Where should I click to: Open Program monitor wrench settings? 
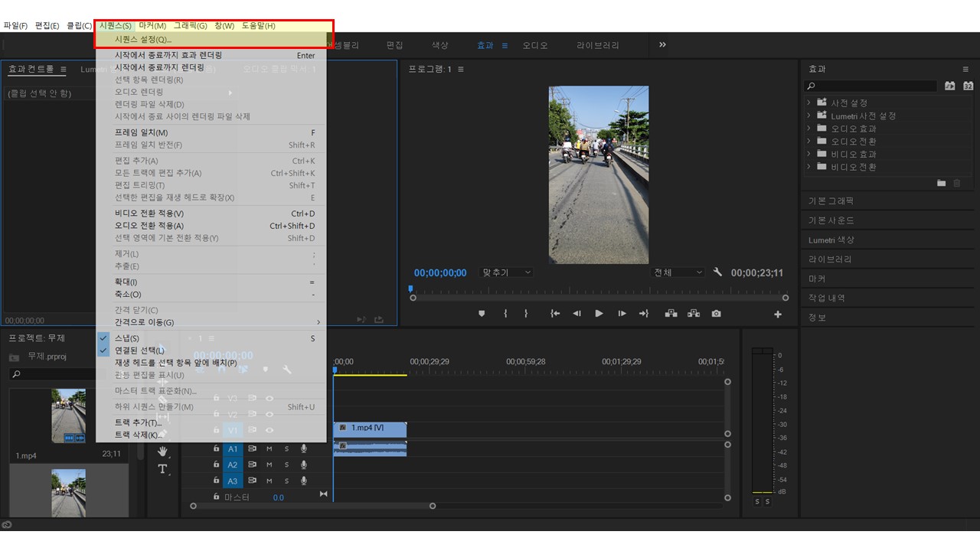point(717,272)
